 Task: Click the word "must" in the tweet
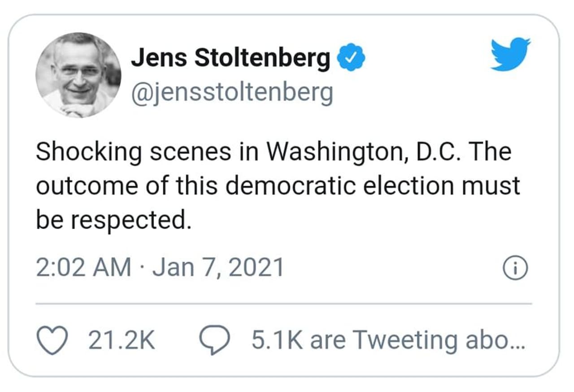pos(498,185)
